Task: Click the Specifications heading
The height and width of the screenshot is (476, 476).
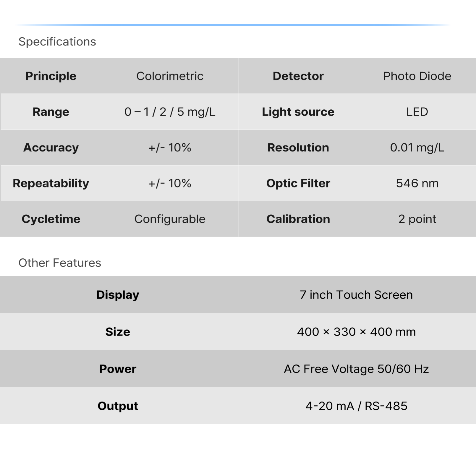Action: [57, 42]
